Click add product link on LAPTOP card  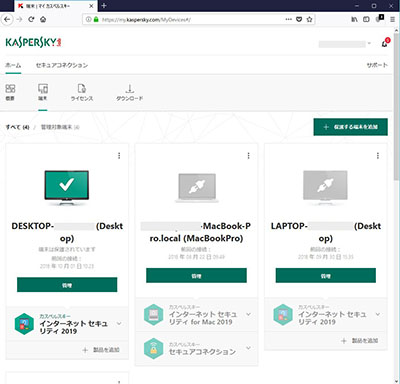click(x=360, y=340)
